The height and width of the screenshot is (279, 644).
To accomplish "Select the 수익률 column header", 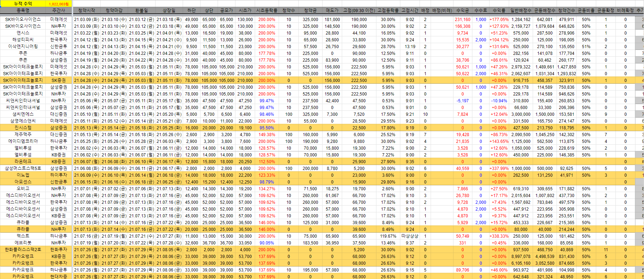I will (499, 10).
